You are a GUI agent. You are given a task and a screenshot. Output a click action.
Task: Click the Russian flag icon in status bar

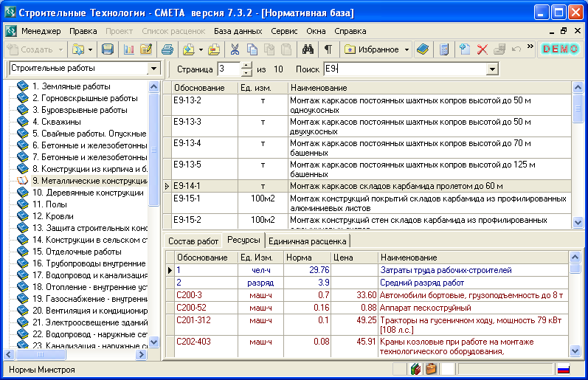click(x=564, y=369)
